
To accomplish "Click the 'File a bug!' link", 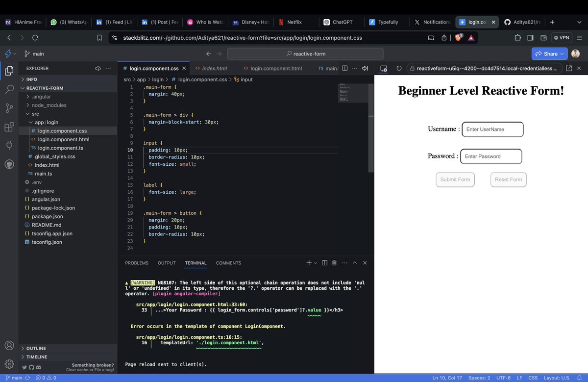I will [103, 370].
